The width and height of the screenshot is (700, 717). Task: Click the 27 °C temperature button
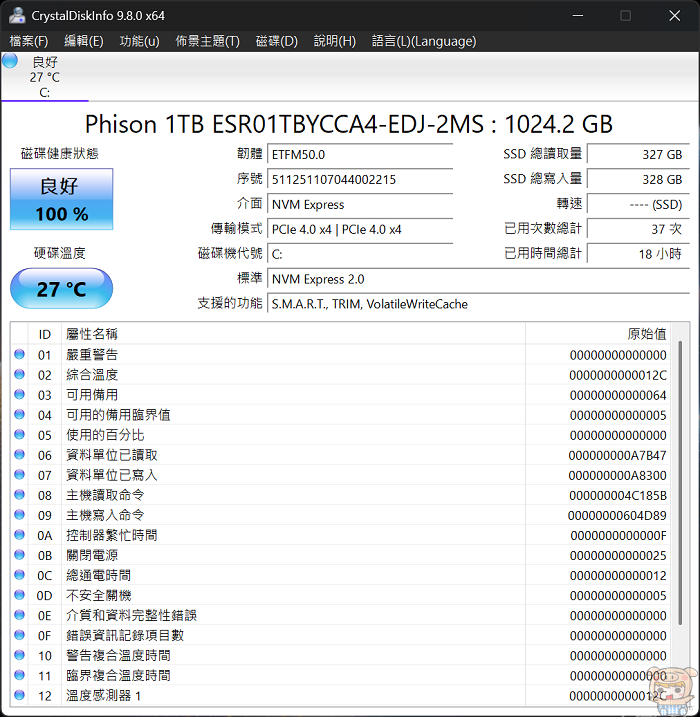(x=62, y=289)
